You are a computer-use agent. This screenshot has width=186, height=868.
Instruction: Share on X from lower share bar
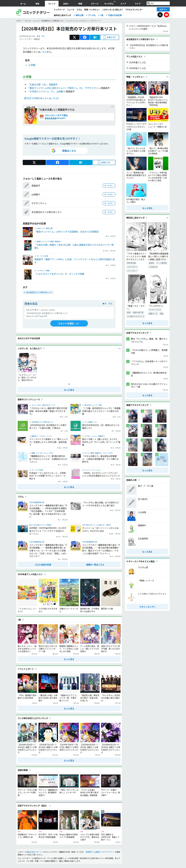(34, 162)
